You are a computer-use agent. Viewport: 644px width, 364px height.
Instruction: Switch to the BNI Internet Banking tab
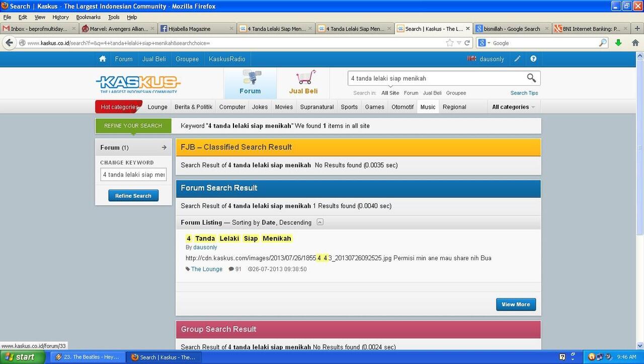591,29
